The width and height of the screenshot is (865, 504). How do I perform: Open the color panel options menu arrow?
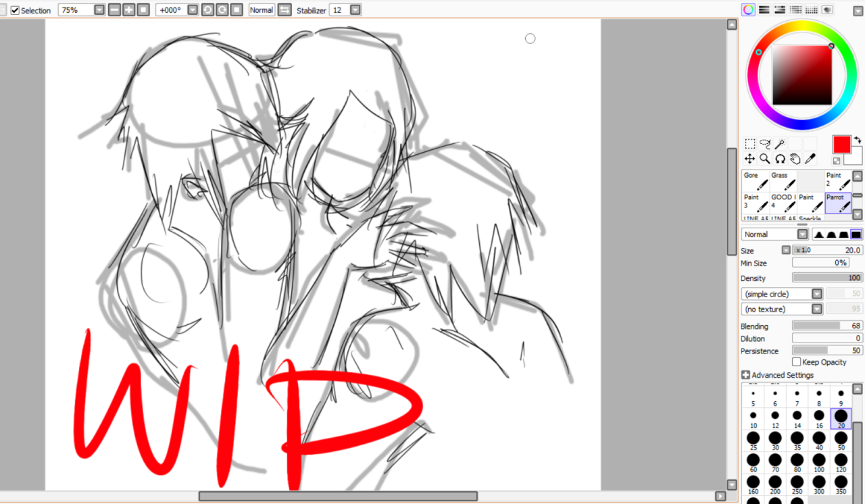(x=859, y=9)
